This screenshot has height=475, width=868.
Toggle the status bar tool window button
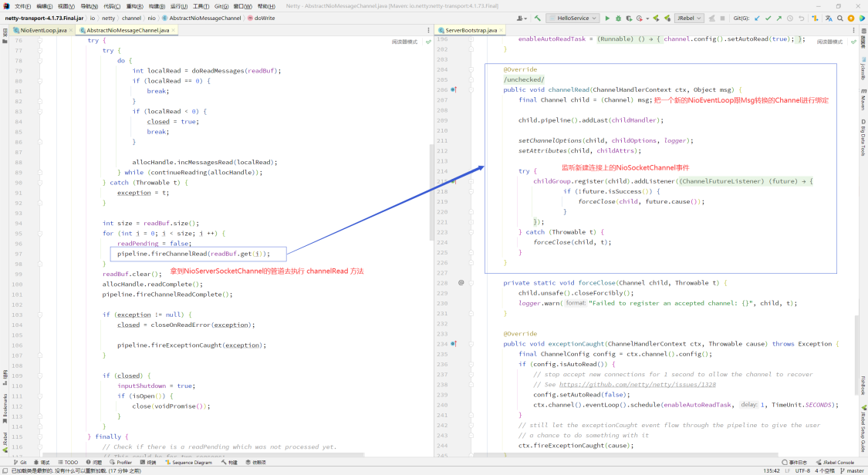pos(5,471)
